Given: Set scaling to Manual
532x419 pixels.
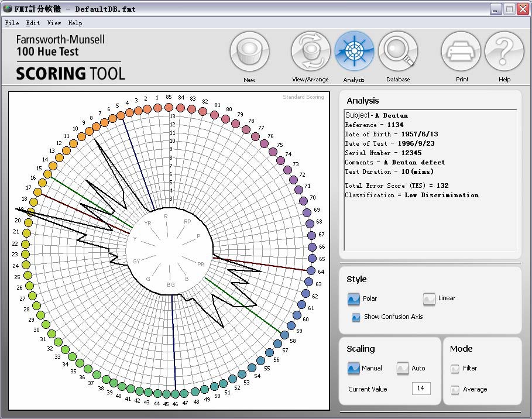Looking at the screenshot, I should pos(353,369).
